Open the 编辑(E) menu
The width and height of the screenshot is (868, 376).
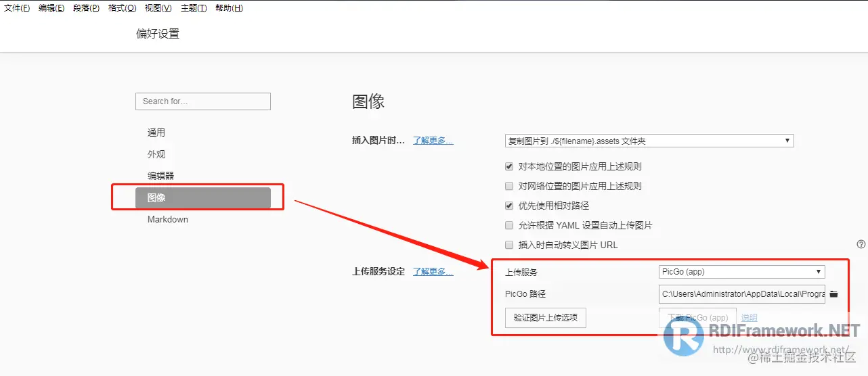[51, 8]
